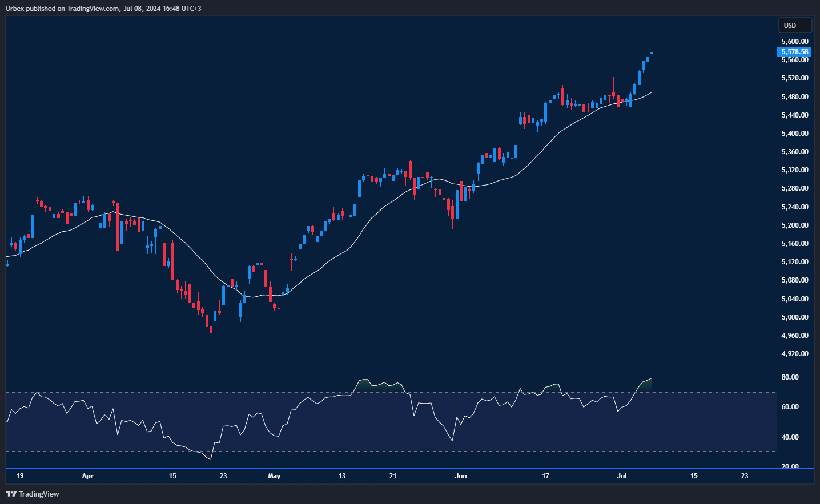
Task: Select the 19 date label
Action: click(20, 475)
